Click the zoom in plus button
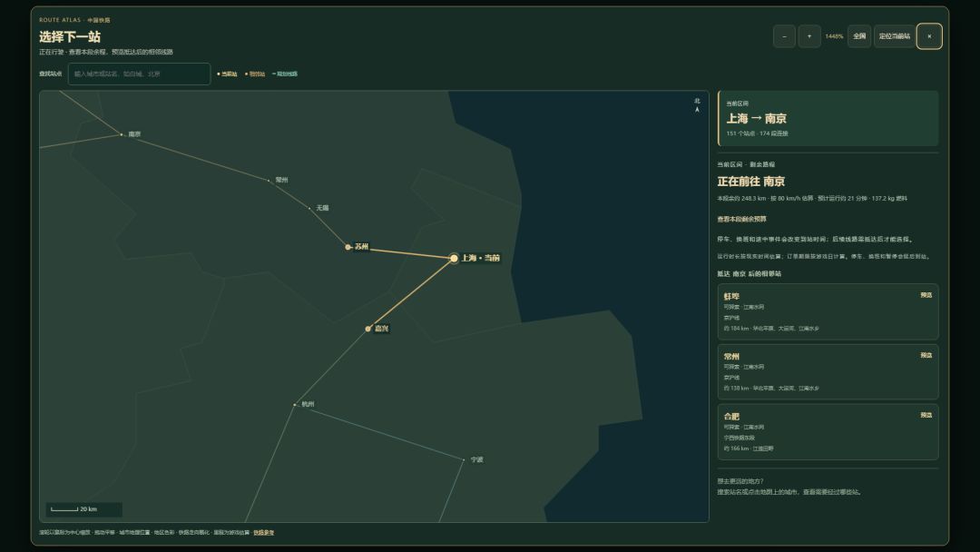Viewport: 980px width, 552px height. (x=809, y=36)
